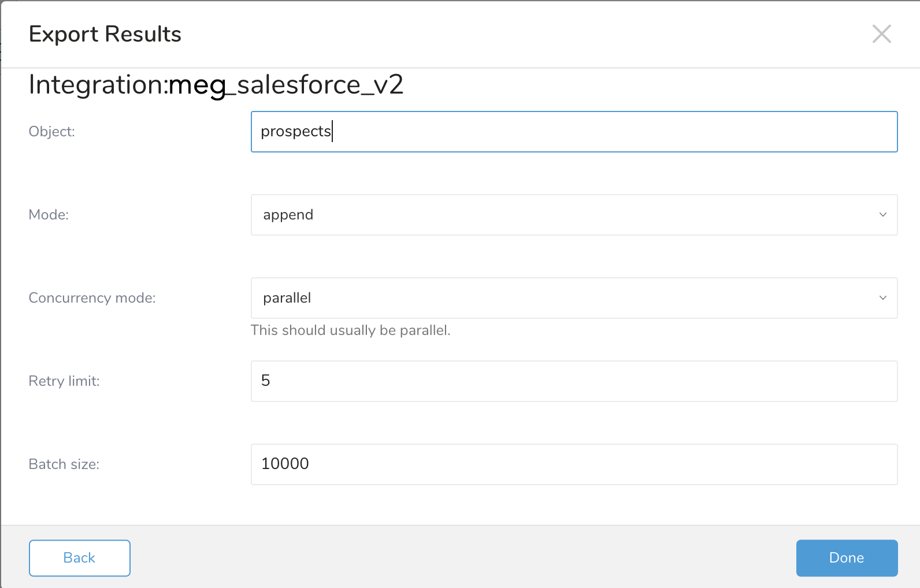Image resolution: width=920 pixels, height=588 pixels.
Task: Select the parallel value text in Concurrency mode
Action: point(287,298)
